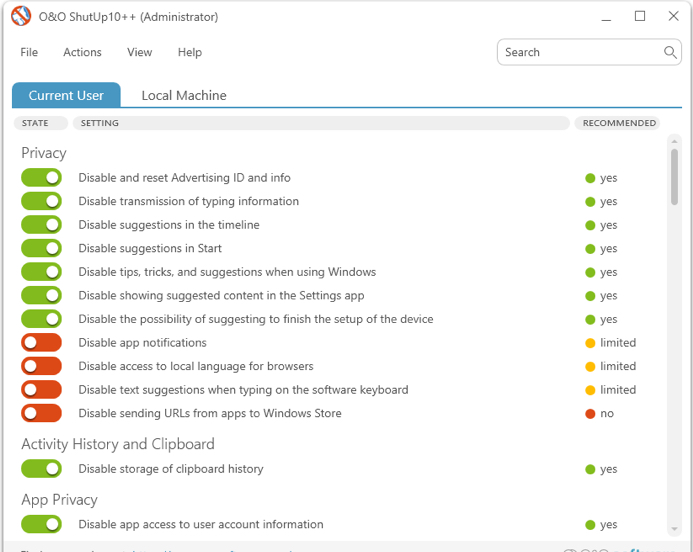The width and height of the screenshot is (693, 552).
Task: Click green recommended dot for Advertising ID setting
Action: pos(591,178)
